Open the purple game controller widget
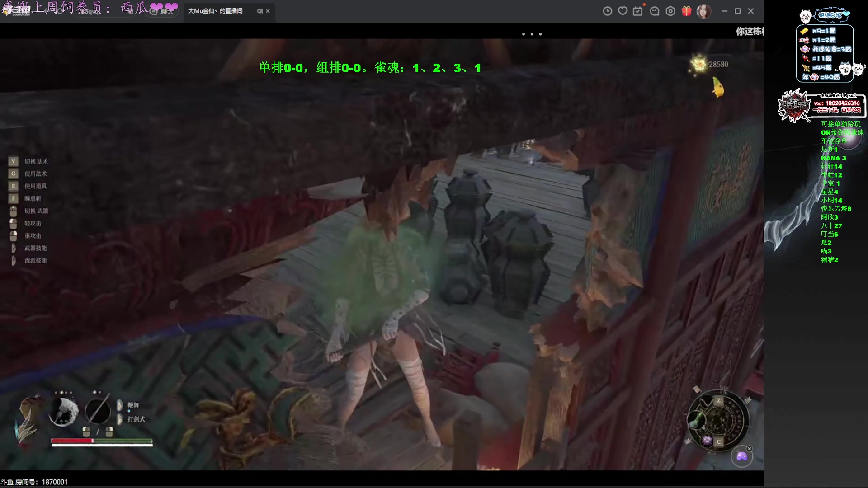Screen dimensions: 868x488 [x=742, y=456]
